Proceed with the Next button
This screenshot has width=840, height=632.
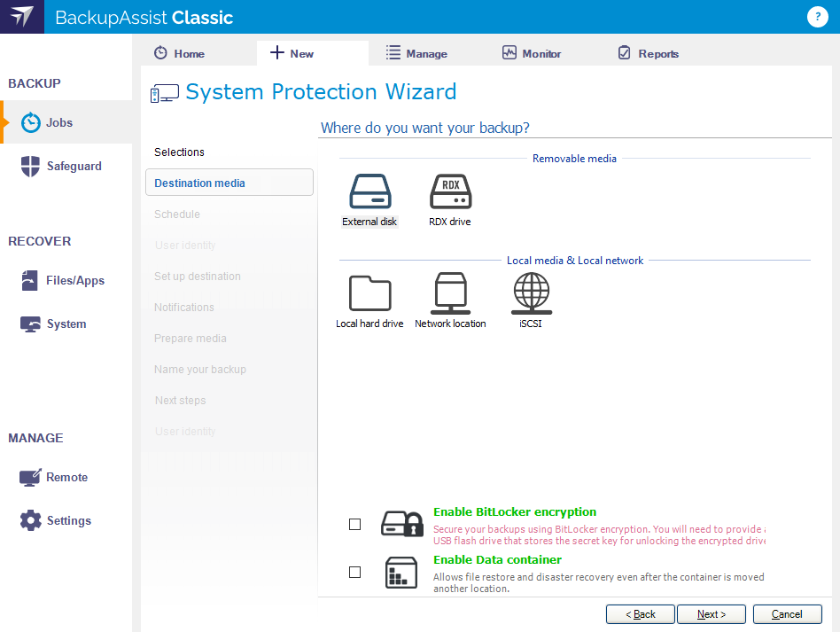[711, 614]
